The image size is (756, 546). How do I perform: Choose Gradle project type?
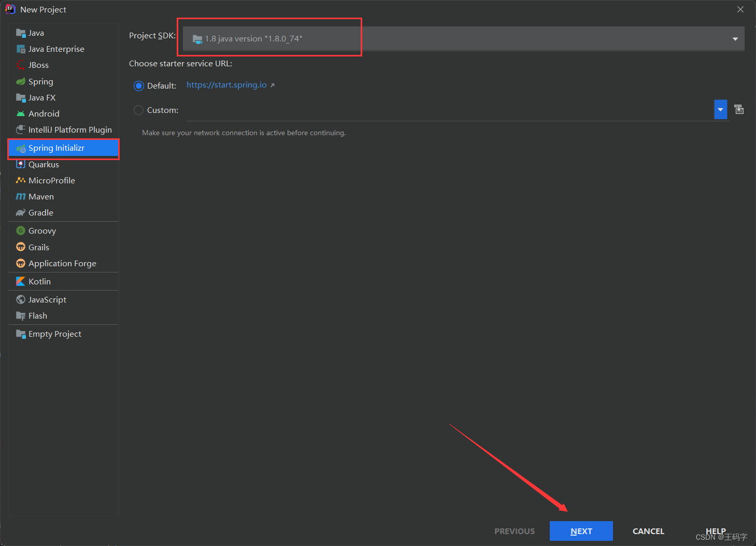(63, 212)
